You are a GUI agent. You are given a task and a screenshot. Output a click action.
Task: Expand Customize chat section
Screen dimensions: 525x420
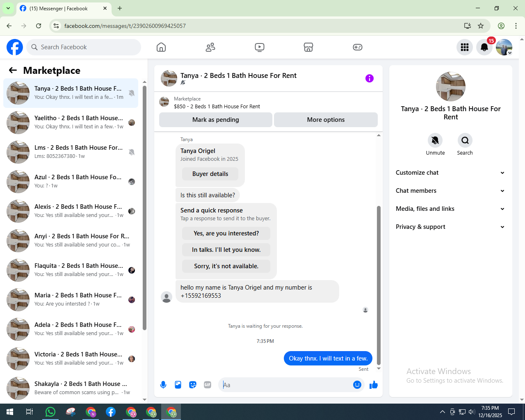450,173
